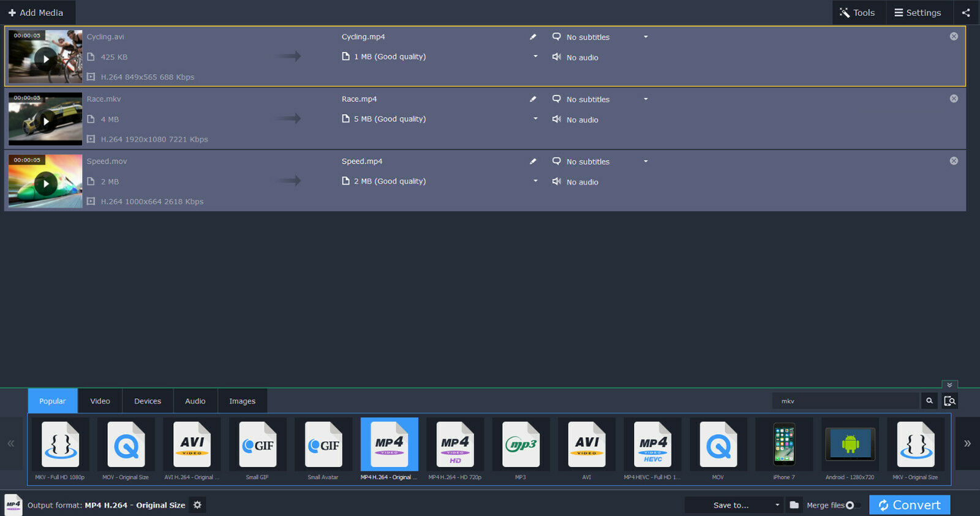Click the detect device icon beside search
The height and width of the screenshot is (516, 980).
(949, 401)
